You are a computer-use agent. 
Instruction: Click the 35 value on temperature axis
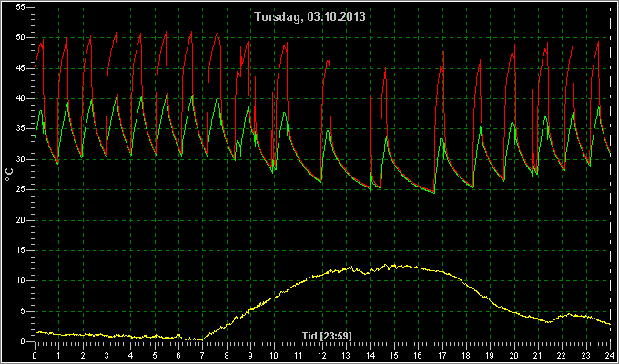point(21,129)
